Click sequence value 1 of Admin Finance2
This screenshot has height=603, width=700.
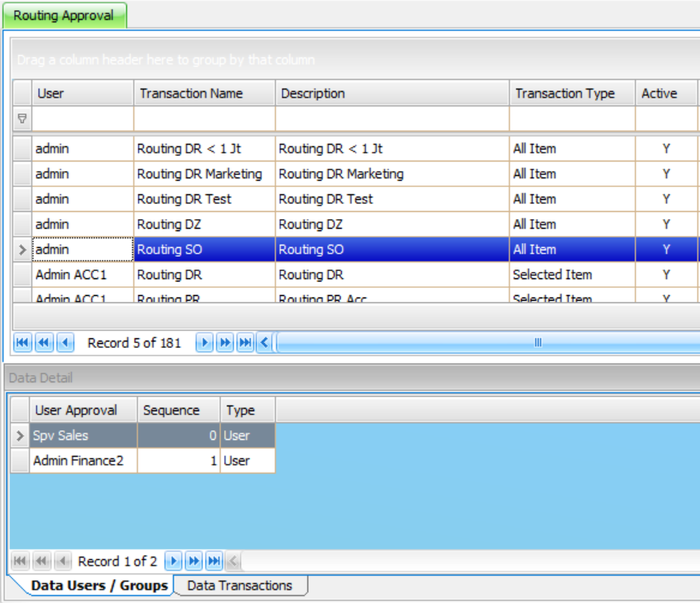[x=178, y=460]
